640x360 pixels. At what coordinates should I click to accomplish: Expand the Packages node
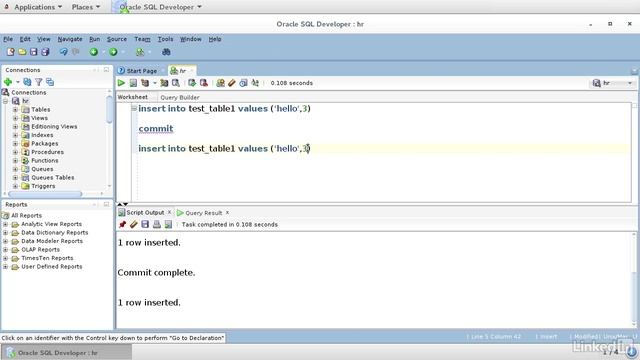click(x=15, y=144)
